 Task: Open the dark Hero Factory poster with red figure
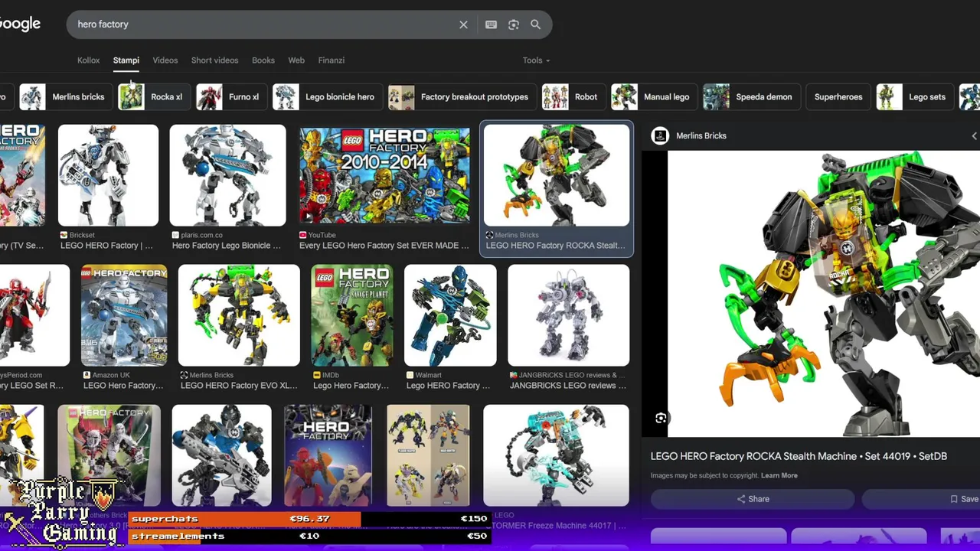(328, 455)
